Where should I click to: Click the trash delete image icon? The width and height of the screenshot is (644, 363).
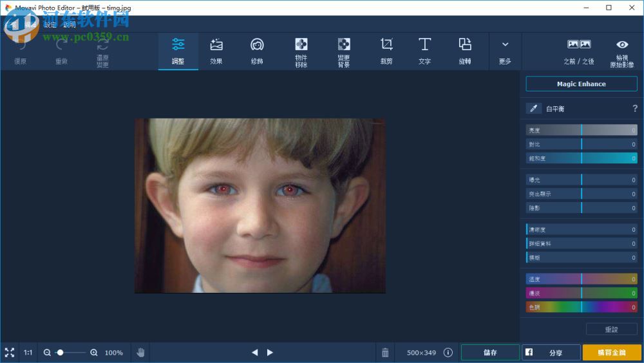point(385,352)
